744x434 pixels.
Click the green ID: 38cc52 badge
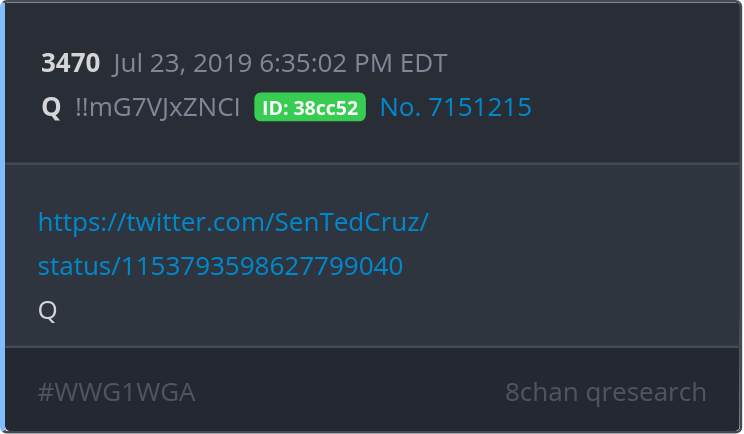click(310, 108)
